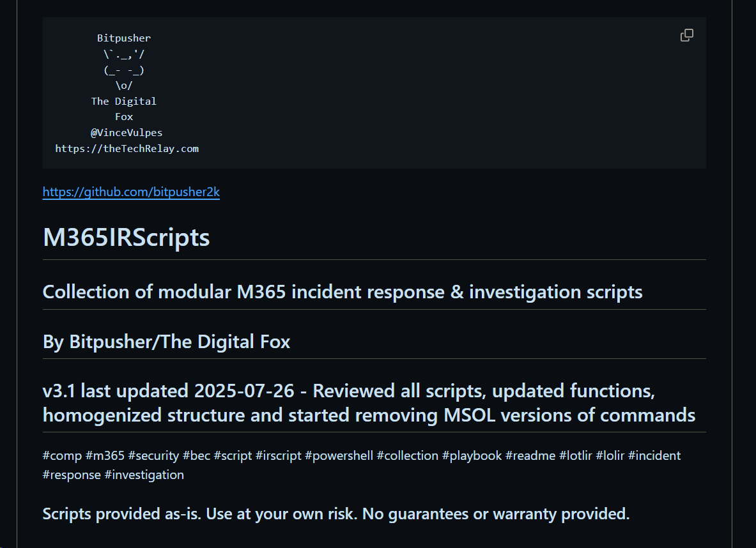The height and width of the screenshot is (548, 756).
Task: Click the ASCII fox face art
Action: point(124,70)
